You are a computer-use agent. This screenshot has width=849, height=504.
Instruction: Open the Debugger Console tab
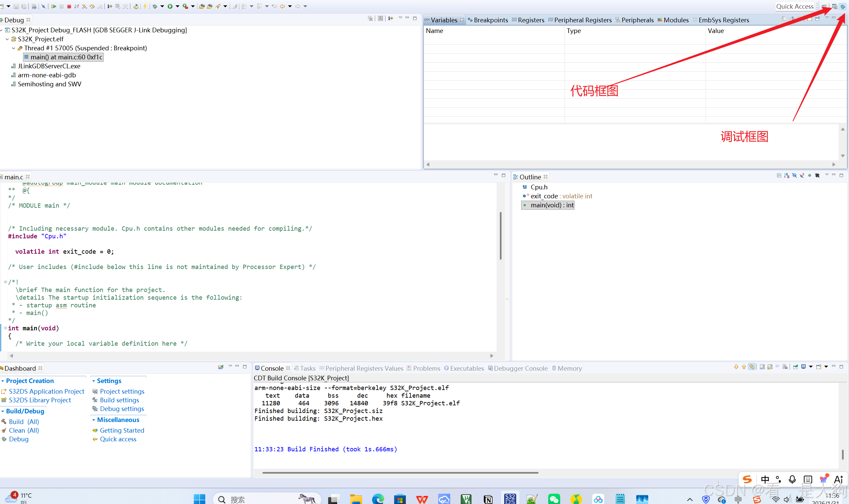pos(520,368)
